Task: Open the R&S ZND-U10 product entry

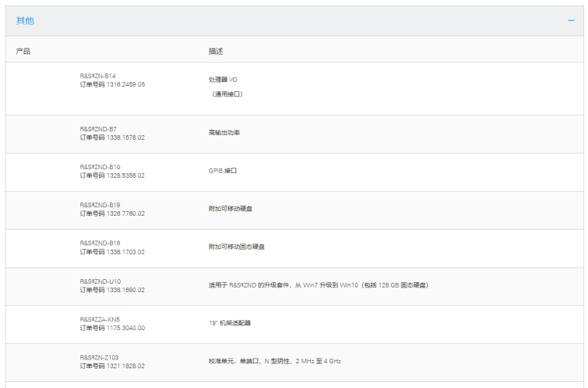Action: pos(100,281)
